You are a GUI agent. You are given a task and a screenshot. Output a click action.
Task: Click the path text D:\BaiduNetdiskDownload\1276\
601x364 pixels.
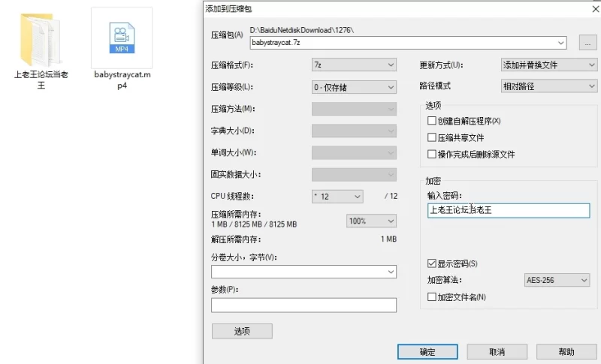pyautogui.click(x=302, y=30)
